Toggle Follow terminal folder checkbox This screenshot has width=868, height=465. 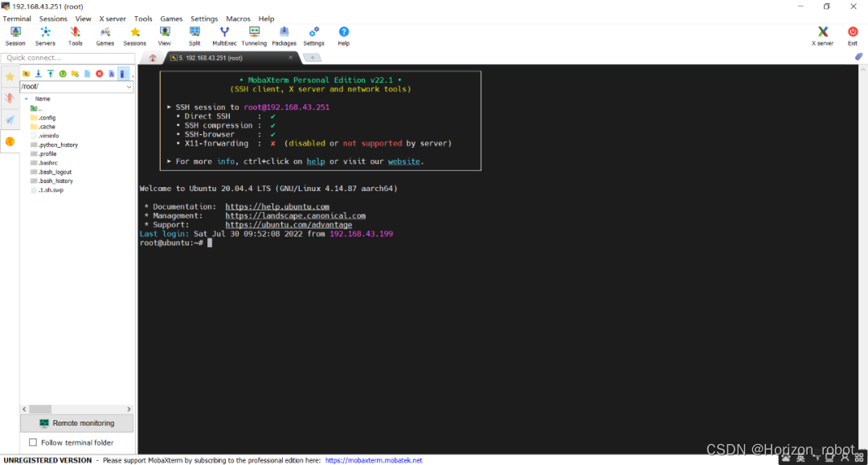(33, 443)
